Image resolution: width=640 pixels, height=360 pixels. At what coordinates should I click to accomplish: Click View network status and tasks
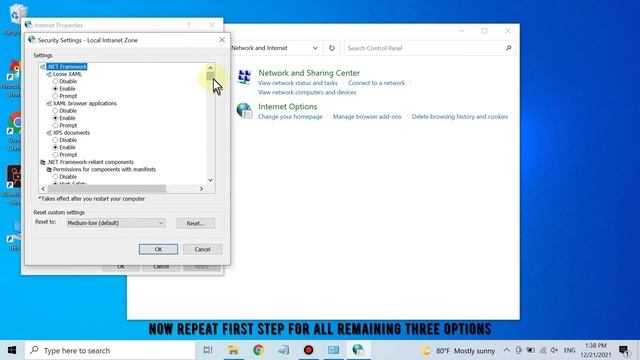point(298,83)
